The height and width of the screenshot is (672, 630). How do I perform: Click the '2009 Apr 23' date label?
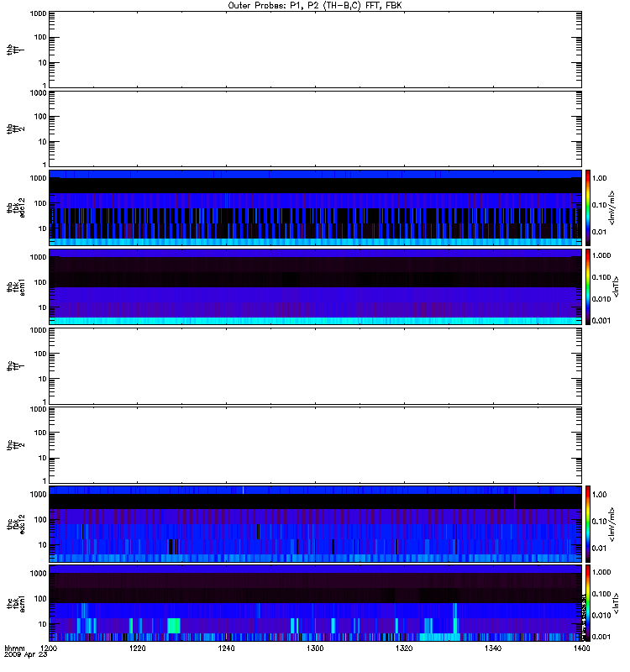(26, 655)
